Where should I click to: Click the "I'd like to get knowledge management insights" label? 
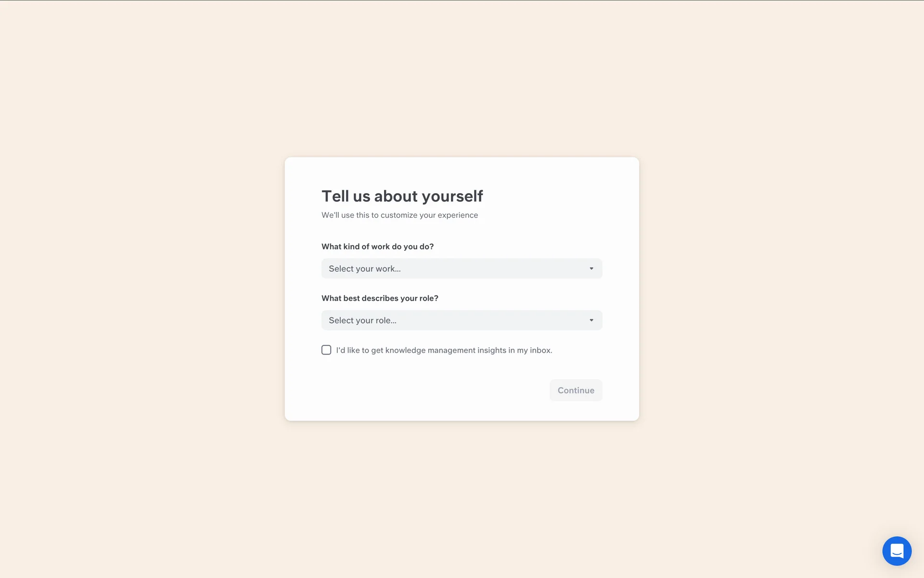pos(443,350)
